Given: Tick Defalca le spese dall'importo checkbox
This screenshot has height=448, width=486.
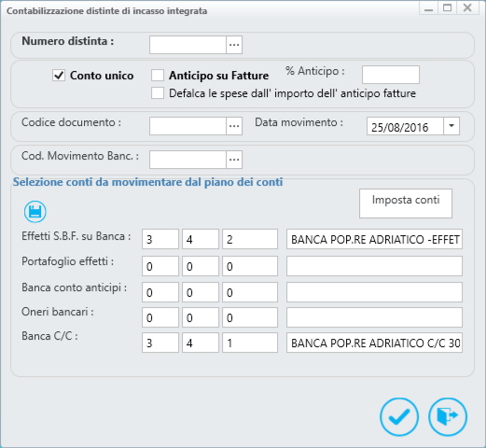Looking at the screenshot, I should (158, 93).
